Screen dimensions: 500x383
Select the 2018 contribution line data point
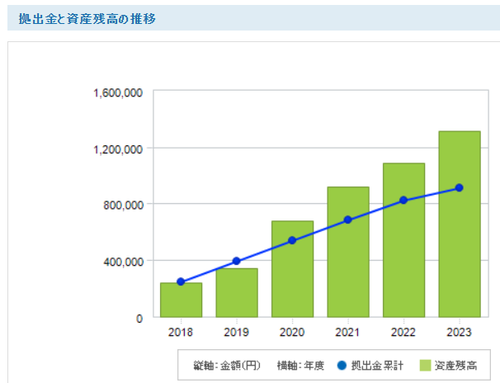[x=181, y=282]
